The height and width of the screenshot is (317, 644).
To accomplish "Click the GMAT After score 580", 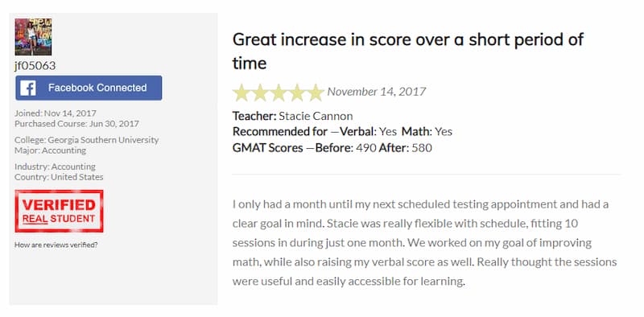I will pos(422,148).
